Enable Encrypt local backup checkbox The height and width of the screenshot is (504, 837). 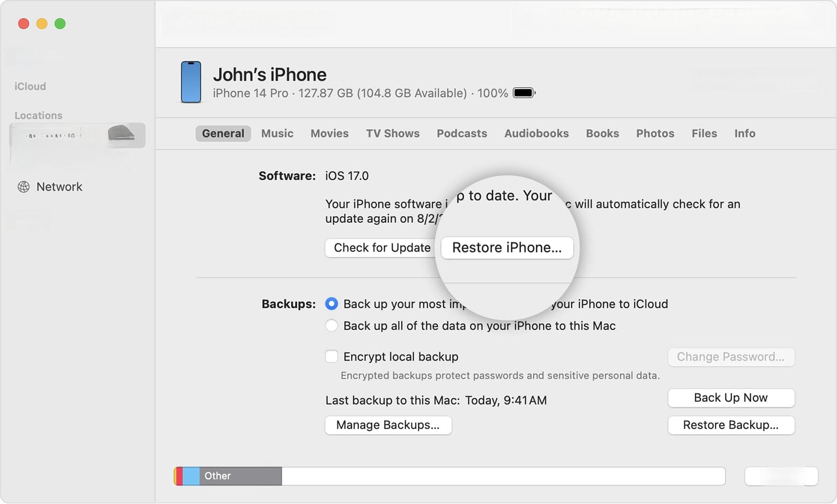(x=332, y=356)
